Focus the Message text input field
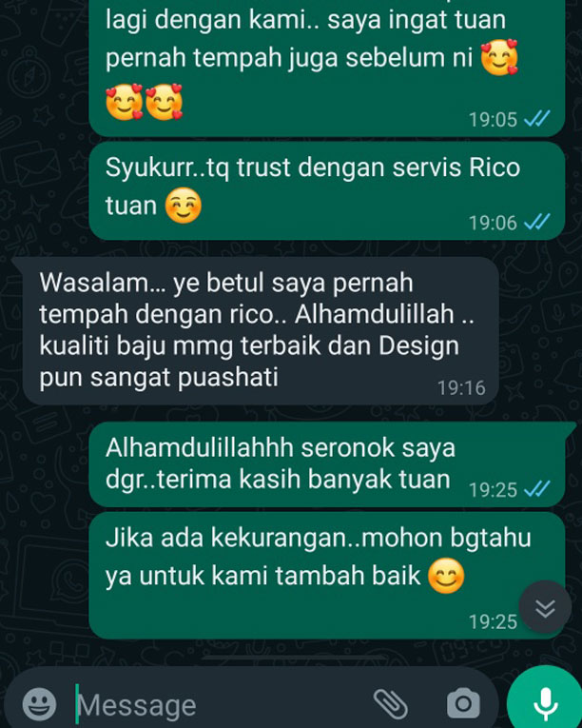Screen dimensions: 582x728 pos(223,705)
